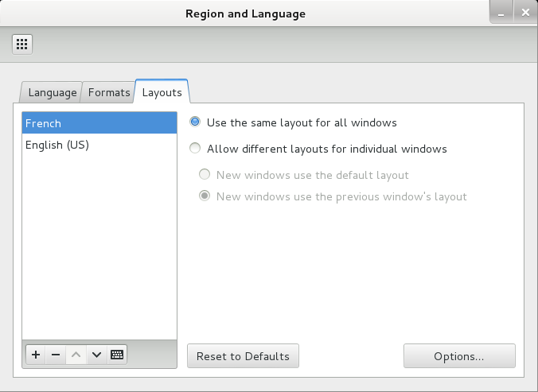This screenshot has height=392, width=538.
Task: Open the Formats tab
Action: 109,92
